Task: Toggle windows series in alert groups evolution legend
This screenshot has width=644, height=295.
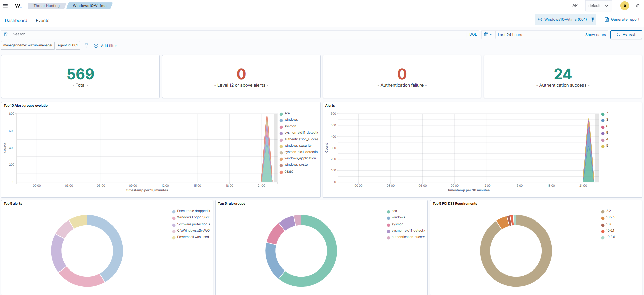Action: (289, 120)
